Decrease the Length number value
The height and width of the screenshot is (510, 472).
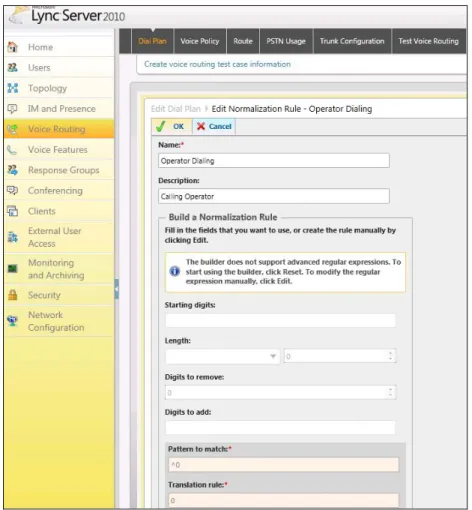click(x=390, y=359)
